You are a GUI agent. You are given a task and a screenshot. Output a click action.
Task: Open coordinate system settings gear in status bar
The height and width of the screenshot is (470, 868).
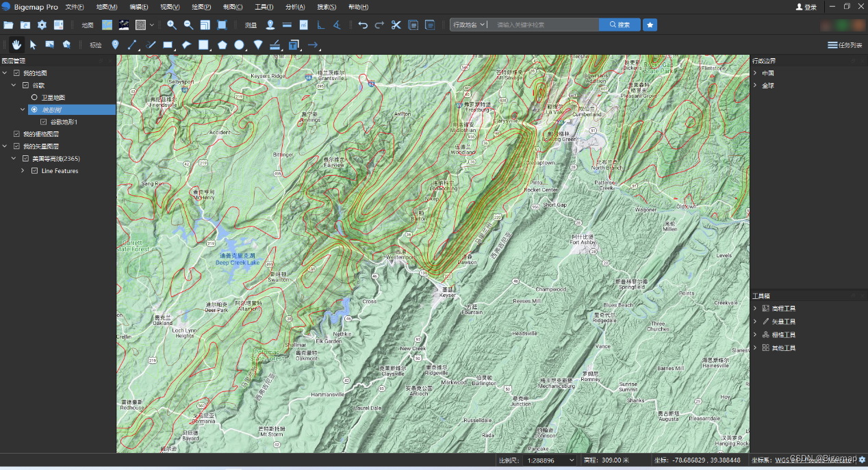click(862, 460)
